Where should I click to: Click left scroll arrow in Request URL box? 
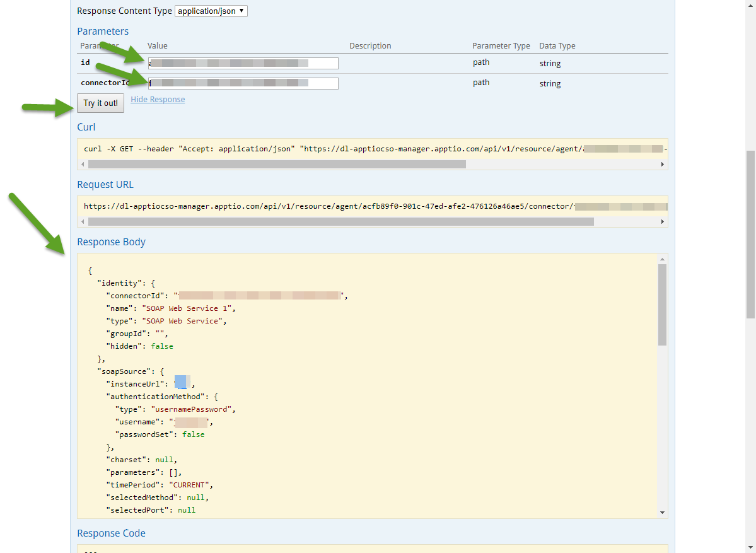pyautogui.click(x=82, y=222)
